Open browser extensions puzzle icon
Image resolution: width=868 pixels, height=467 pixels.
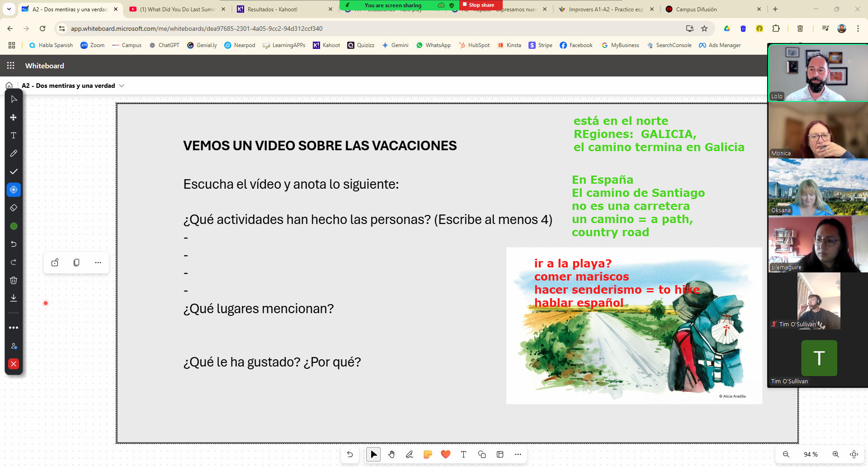776,29
